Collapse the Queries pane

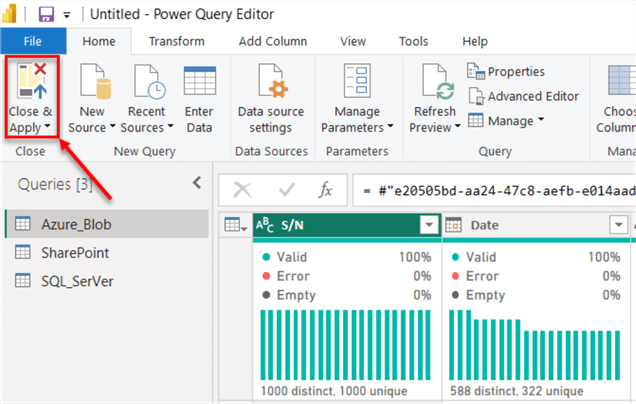[197, 183]
